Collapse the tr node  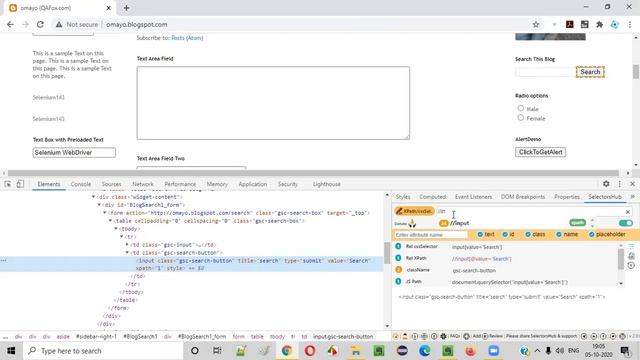[121, 237]
